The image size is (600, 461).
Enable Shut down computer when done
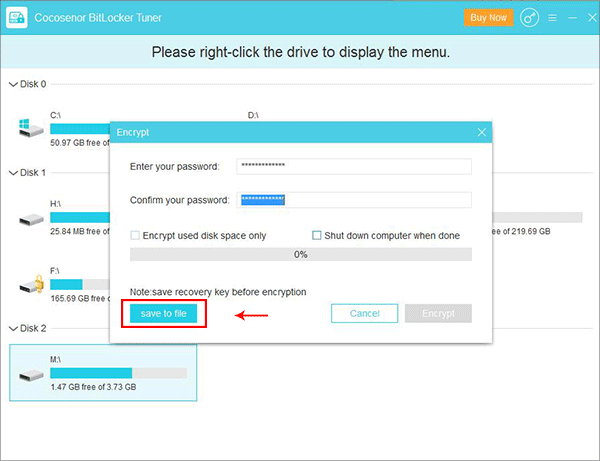316,235
